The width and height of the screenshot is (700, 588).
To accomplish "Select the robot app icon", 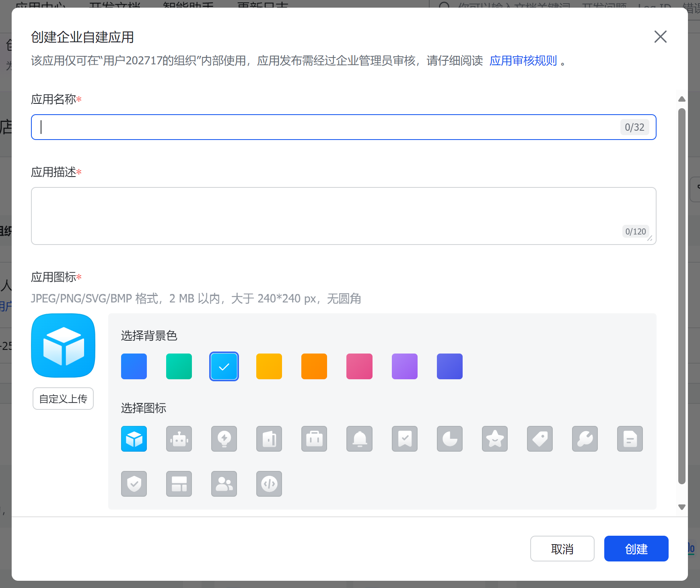I will click(x=179, y=439).
